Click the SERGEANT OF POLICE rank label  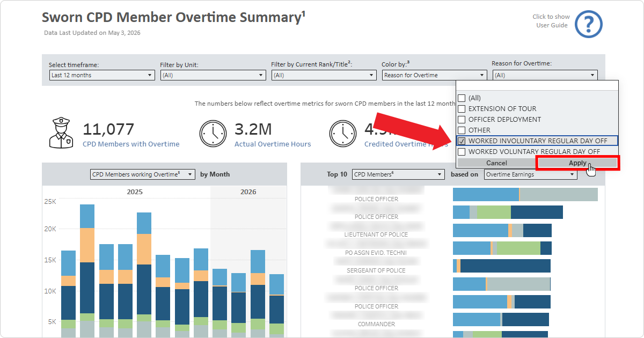[376, 270]
